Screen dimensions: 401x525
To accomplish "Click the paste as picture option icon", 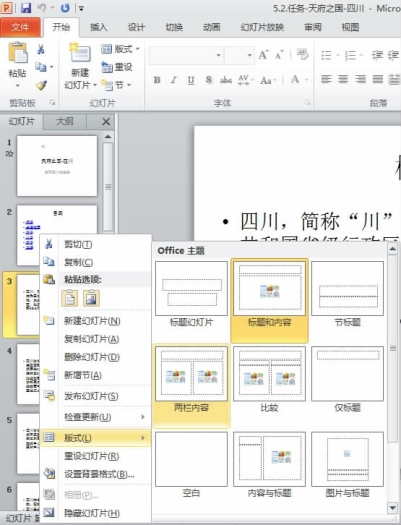I will (x=91, y=298).
